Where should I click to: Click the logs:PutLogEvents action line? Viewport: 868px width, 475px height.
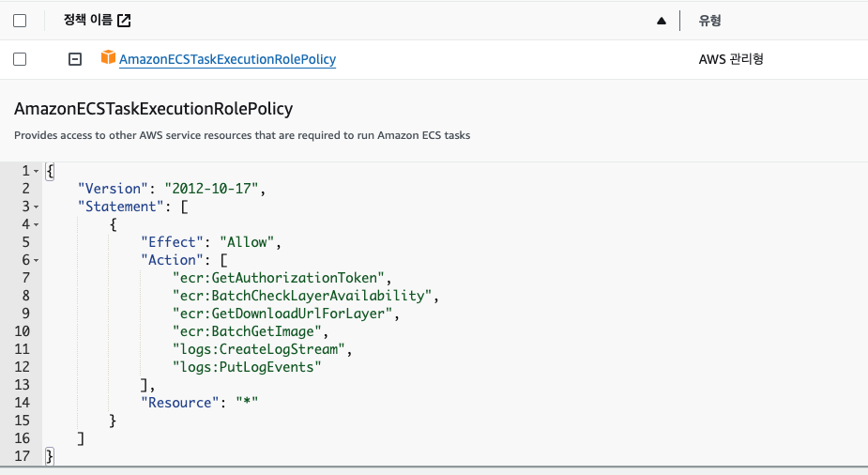click(x=247, y=366)
